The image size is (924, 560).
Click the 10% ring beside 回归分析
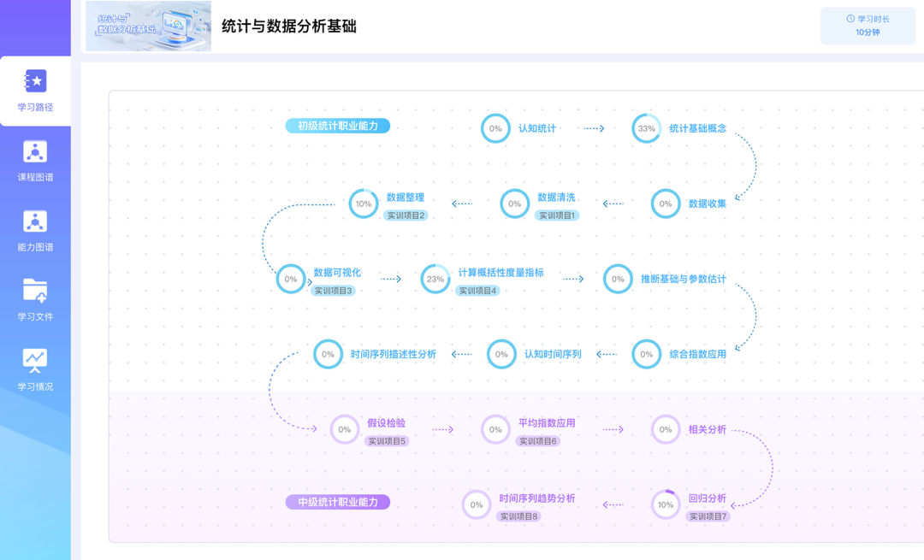666,505
